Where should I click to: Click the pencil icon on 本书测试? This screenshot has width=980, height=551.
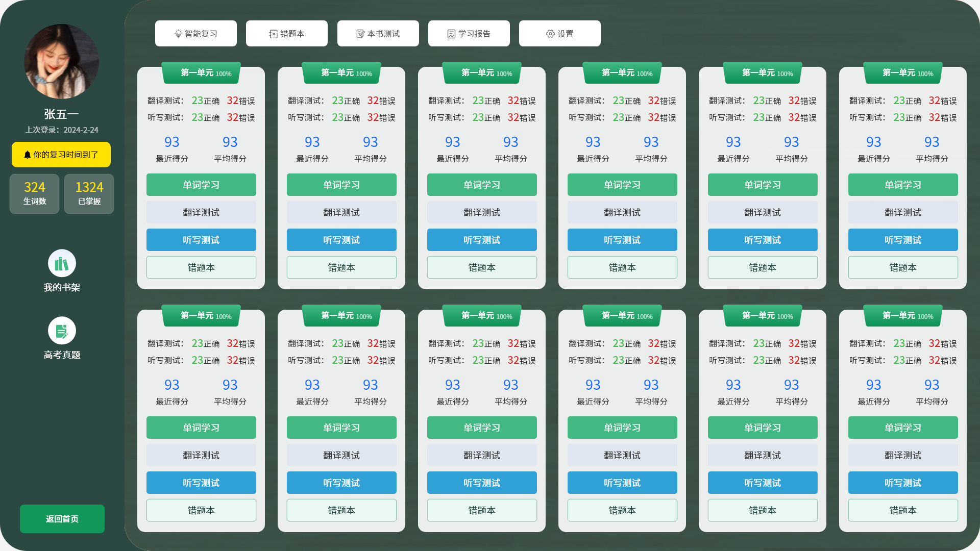[360, 34]
